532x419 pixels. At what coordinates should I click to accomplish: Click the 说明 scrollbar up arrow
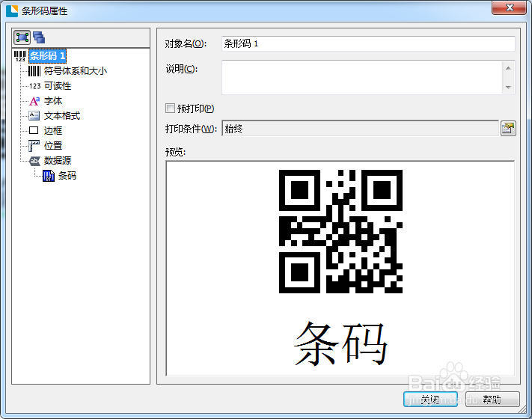(508, 68)
